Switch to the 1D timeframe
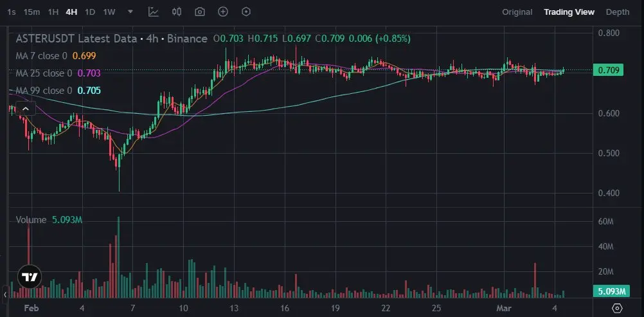The height and width of the screenshot is (317, 644). coord(90,12)
